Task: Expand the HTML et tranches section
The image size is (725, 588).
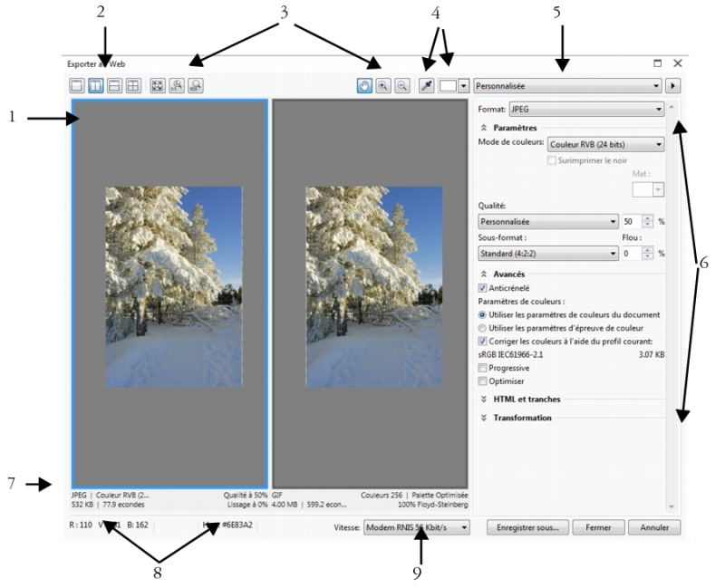Action: click(x=526, y=399)
